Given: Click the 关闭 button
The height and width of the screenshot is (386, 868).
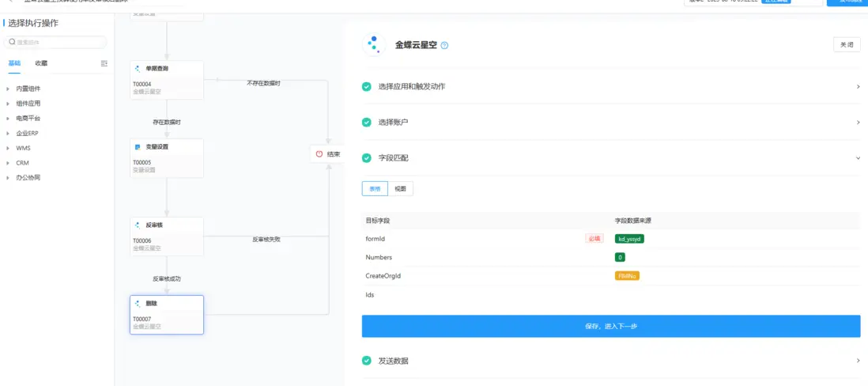Looking at the screenshot, I should coord(847,45).
